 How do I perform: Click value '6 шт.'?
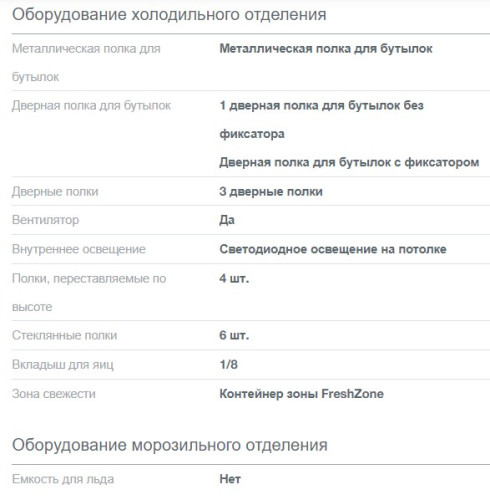coord(234,335)
